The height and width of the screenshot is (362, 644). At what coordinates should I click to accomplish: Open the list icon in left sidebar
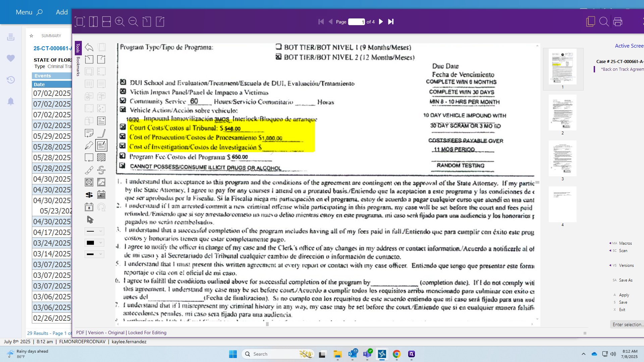[11, 37]
